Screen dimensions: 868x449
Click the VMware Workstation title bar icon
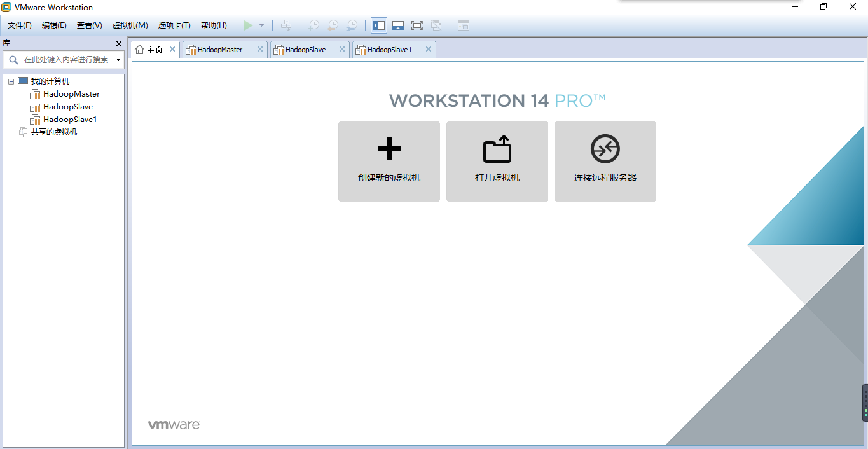pos(6,7)
